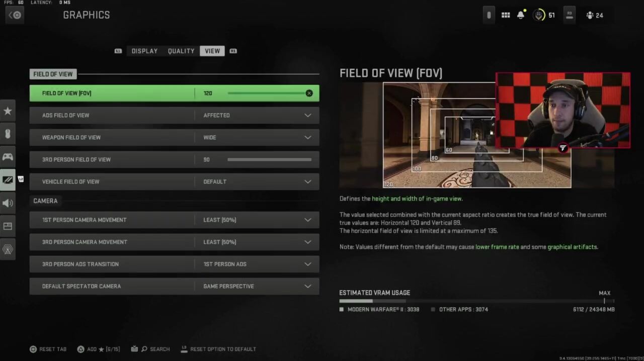Viewport: 644px width, 361px height.
Task: Click the back arrow button beside Graphics
Action: point(15,15)
